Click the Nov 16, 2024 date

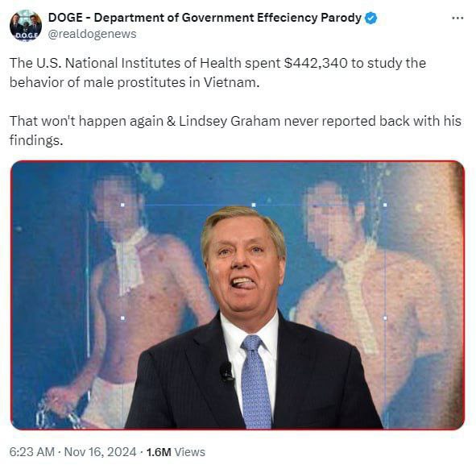pos(100,451)
